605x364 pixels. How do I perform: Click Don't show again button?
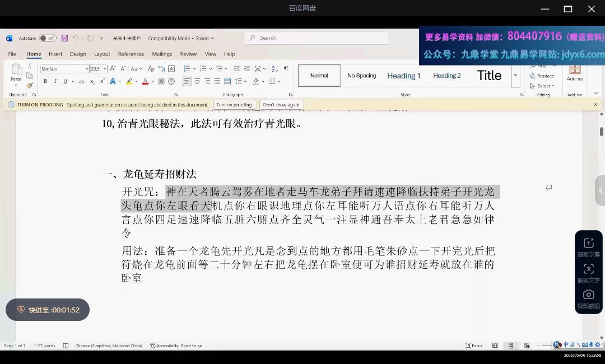pyautogui.click(x=281, y=105)
